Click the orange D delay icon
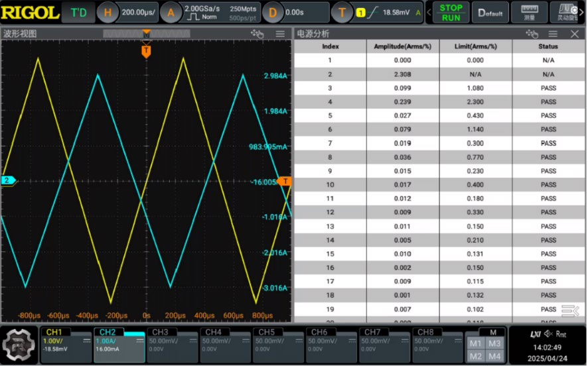Screen dimensions: 588x366 pyautogui.click(x=273, y=13)
